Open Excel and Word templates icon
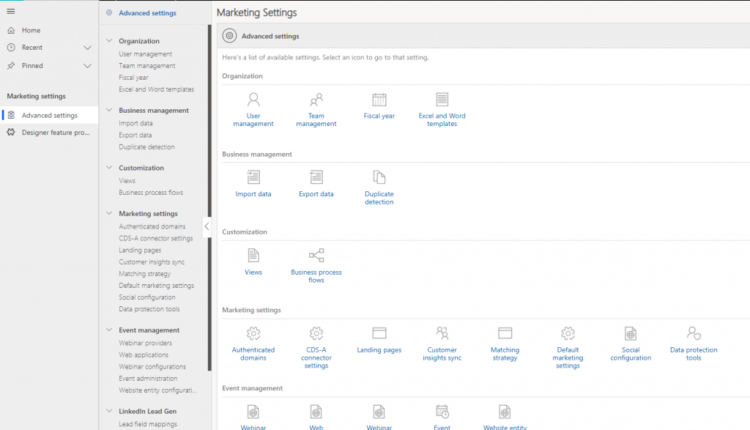 click(442, 100)
